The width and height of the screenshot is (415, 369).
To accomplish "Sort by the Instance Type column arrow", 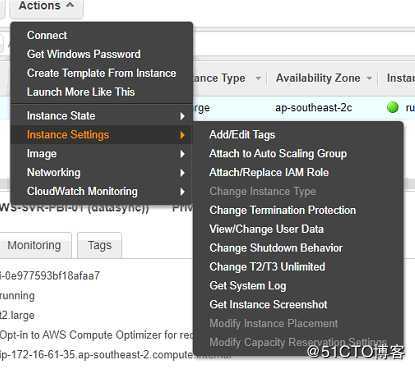I will pyautogui.click(x=258, y=78).
